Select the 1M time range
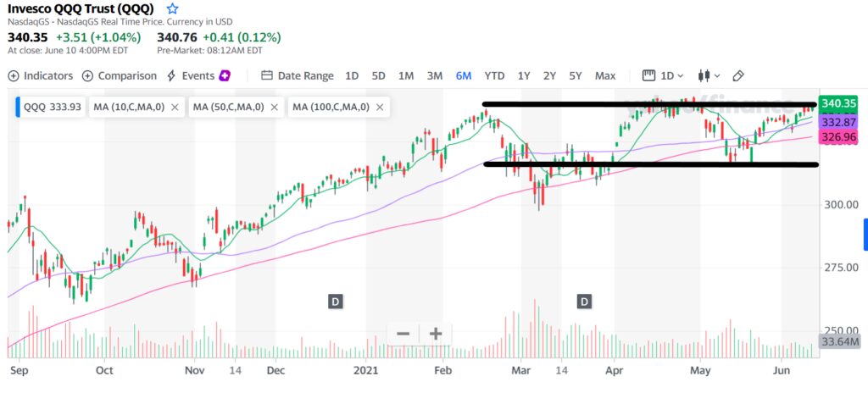 coord(406,76)
